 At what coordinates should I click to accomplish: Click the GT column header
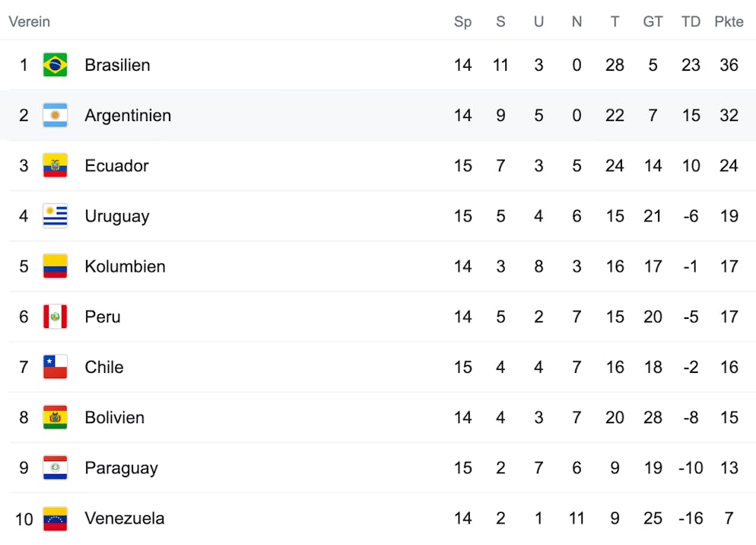click(x=653, y=22)
